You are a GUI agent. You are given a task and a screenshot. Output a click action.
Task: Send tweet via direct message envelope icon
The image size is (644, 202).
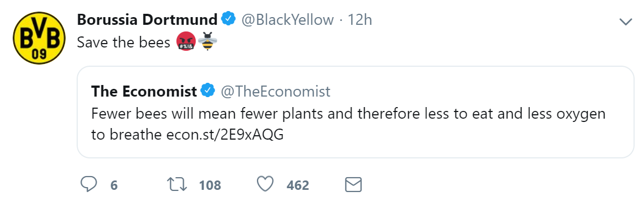coord(353,185)
